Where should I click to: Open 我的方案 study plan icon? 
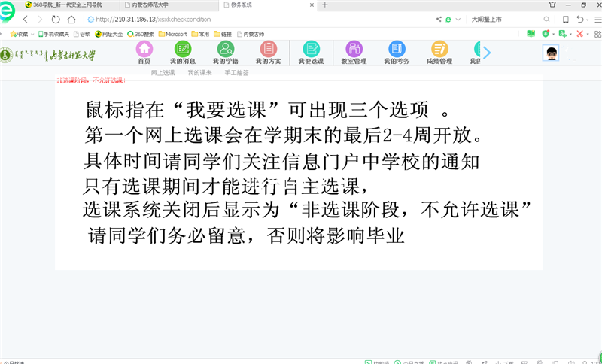268,50
